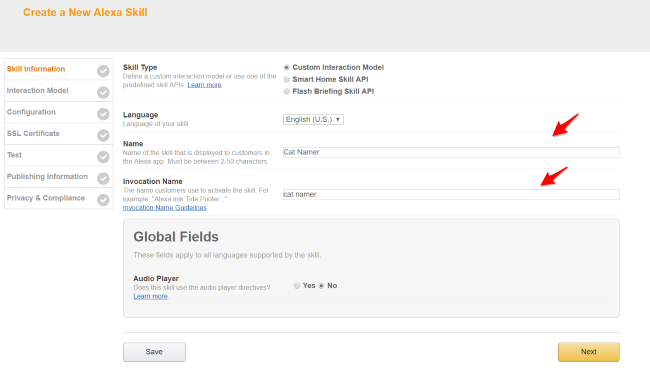The image size is (650, 375).
Task: Click the Name field containing Cat Namer
Action: (x=451, y=152)
